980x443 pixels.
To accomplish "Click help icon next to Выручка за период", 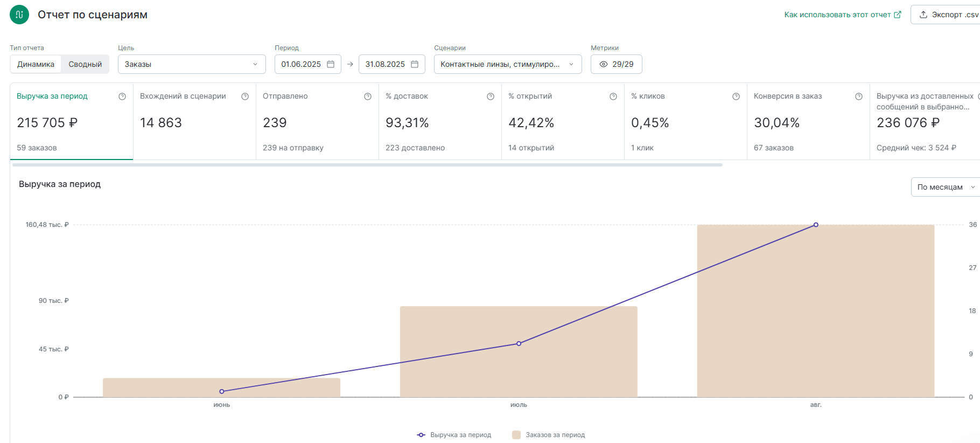I will click(x=122, y=96).
